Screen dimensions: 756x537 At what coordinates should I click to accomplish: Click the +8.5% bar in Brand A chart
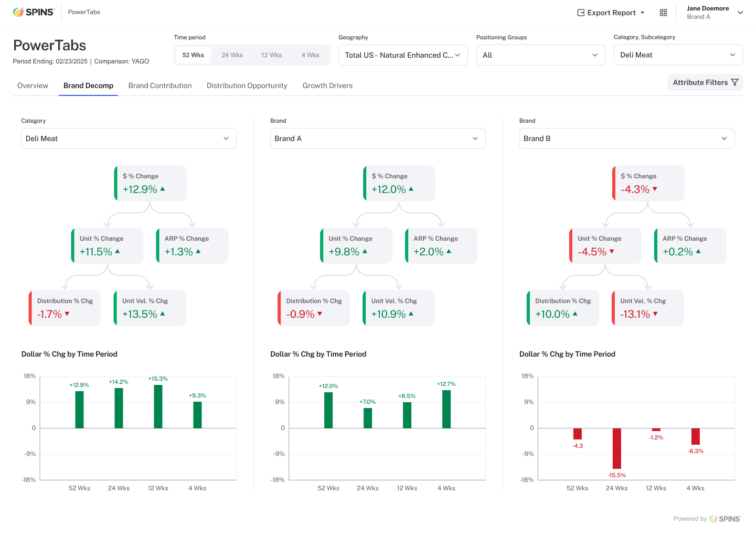pyautogui.click(x=407, y=415)
